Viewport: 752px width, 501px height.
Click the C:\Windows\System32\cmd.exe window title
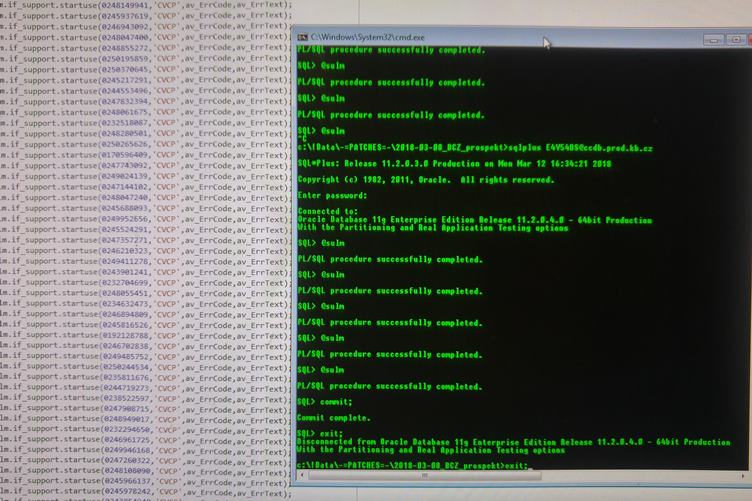click(x=367, y=37)
